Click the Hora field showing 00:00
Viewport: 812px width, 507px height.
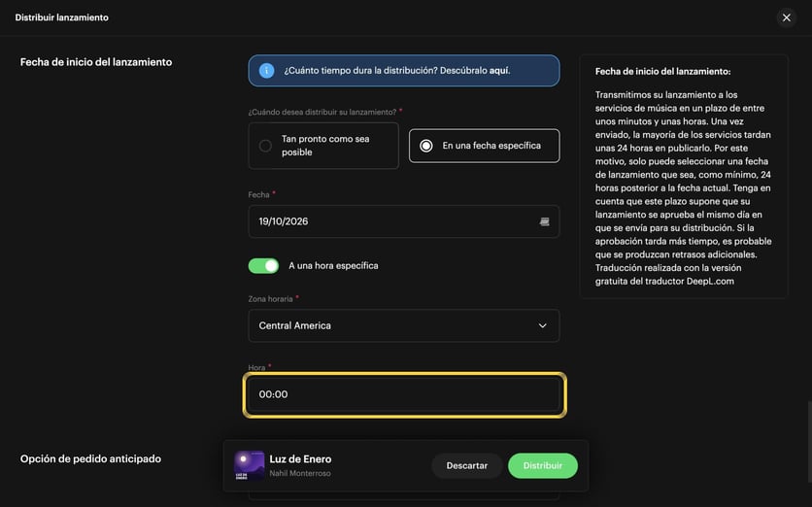404,394
